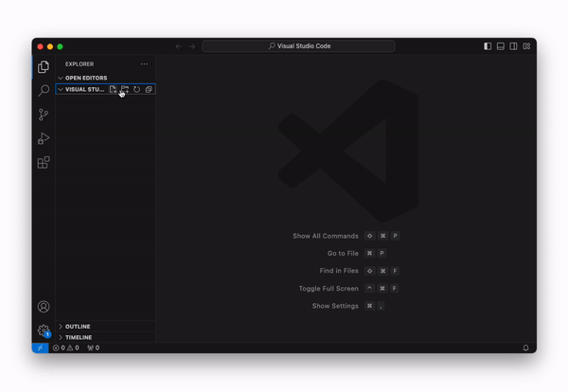Open the Extensions view
The width and height of the screenshot is (568, 392).
44,162
